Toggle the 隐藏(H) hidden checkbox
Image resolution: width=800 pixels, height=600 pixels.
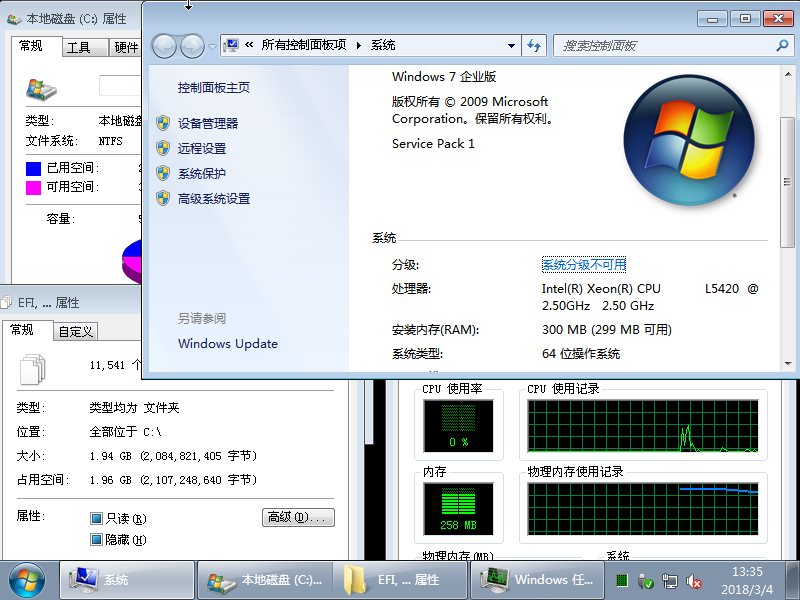96,540
